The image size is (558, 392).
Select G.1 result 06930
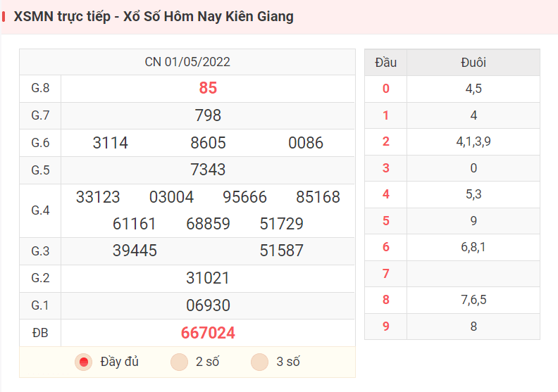pyautogui.click(x=208, y=305)
